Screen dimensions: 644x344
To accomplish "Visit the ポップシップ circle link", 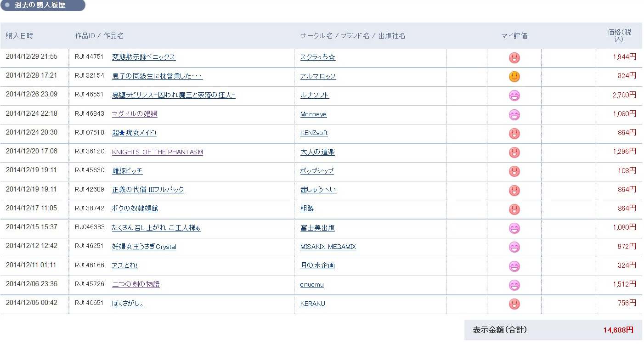I will (x=317, y=171).
